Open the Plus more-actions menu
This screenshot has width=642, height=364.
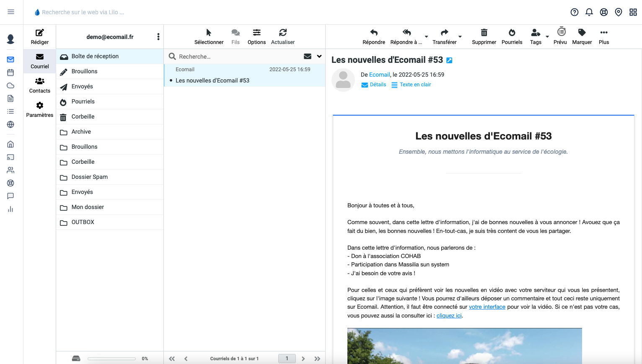coord(604,37)
